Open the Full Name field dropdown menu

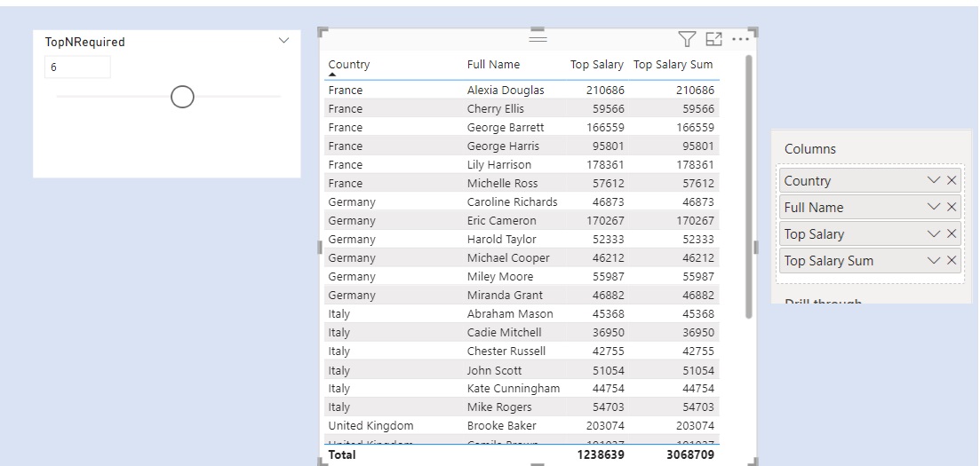(933, 208)
